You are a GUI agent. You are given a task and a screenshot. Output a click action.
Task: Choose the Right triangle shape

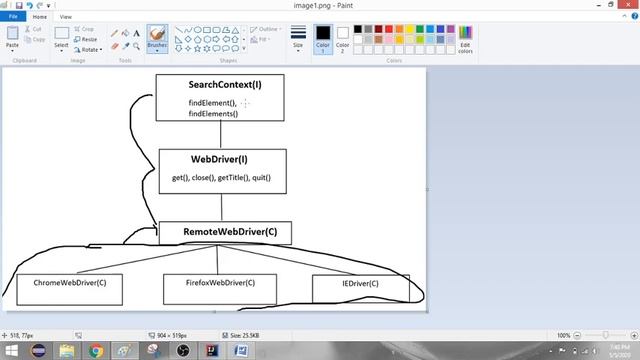pyautogui.click(x=179, y=40)
